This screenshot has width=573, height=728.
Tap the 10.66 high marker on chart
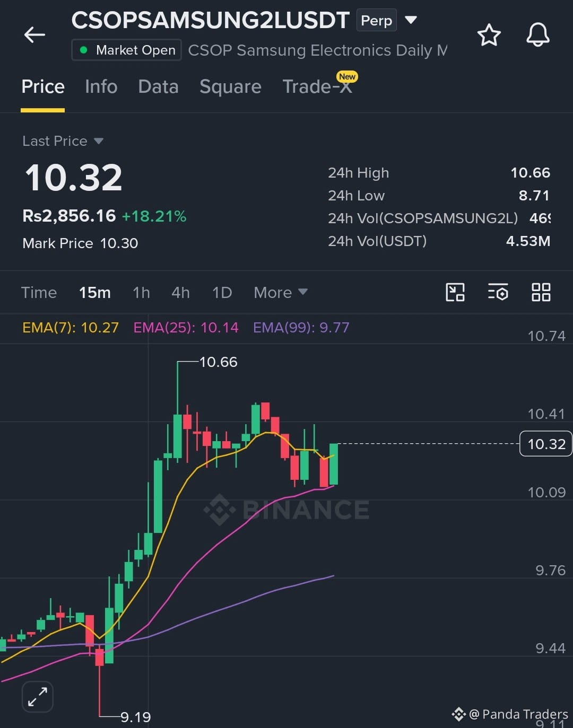[218, 362]
